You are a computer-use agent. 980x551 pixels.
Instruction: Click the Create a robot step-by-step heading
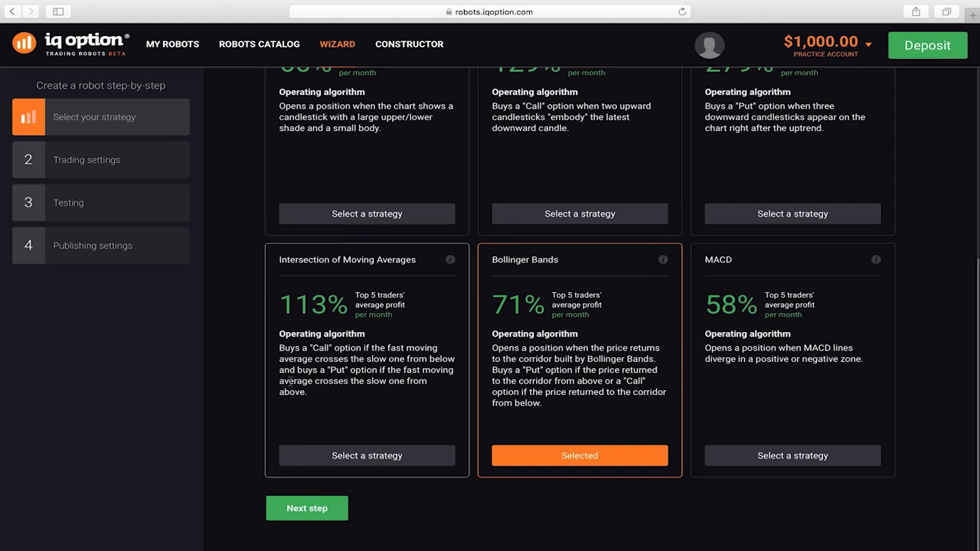pyautogui.click(x=101, y=85)
